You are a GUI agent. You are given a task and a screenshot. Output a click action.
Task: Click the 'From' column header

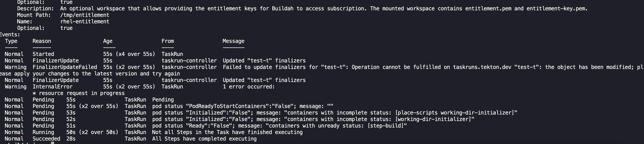(x=167, y=41)
